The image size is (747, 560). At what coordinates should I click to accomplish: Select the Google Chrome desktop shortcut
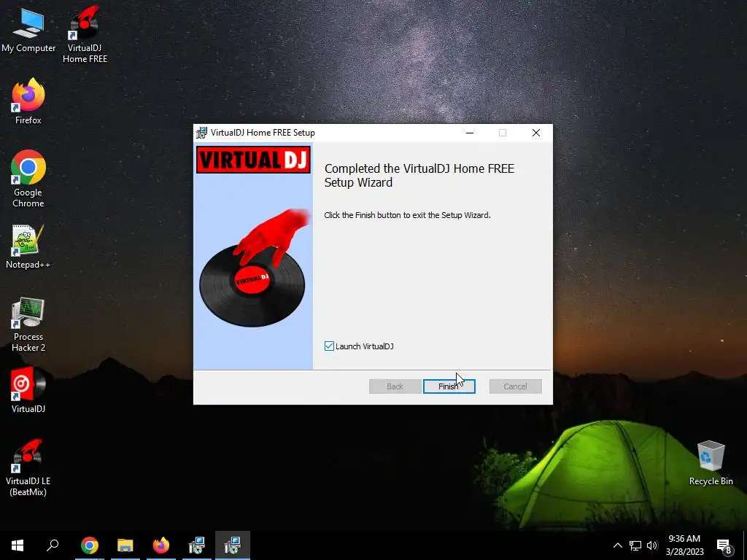coord(28,179)
